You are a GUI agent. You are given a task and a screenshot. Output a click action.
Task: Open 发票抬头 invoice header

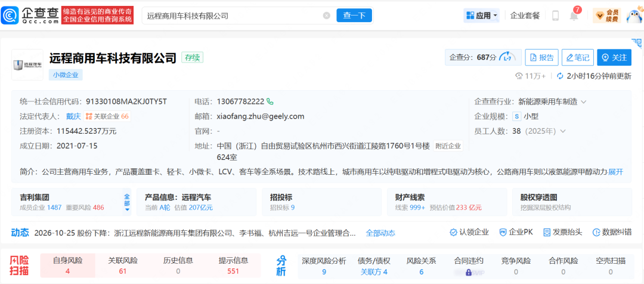[563, 232]
